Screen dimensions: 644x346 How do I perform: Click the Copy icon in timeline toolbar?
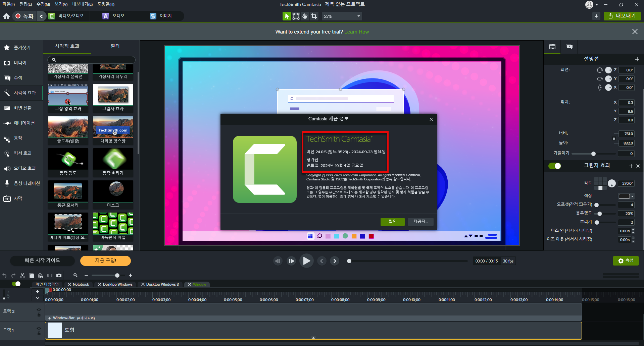coord(32,275)
